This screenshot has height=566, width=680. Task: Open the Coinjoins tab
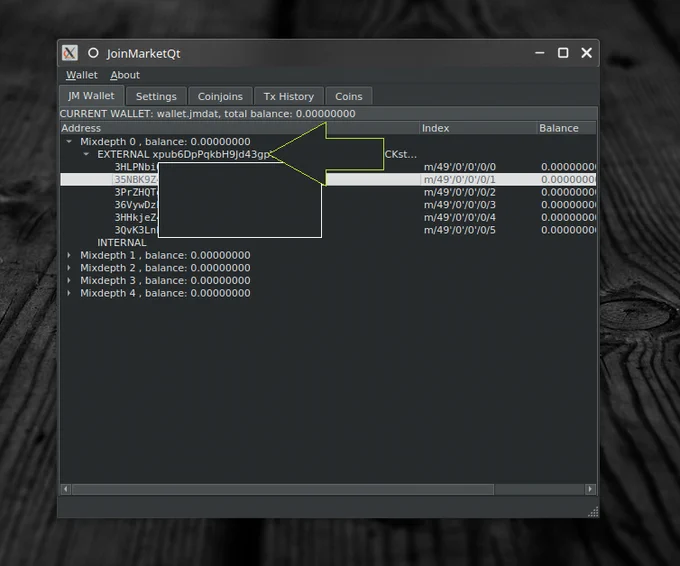pyautogui.click(x=220, y=96)
